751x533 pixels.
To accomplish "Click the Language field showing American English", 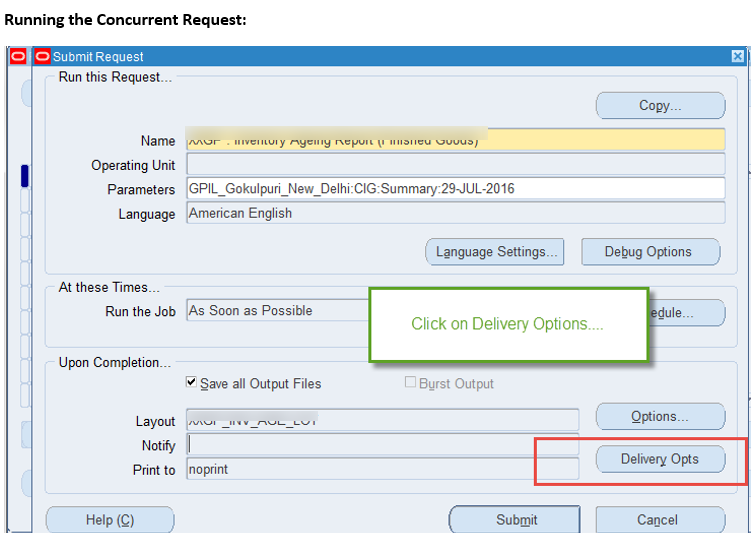I will tap(455, 213).
